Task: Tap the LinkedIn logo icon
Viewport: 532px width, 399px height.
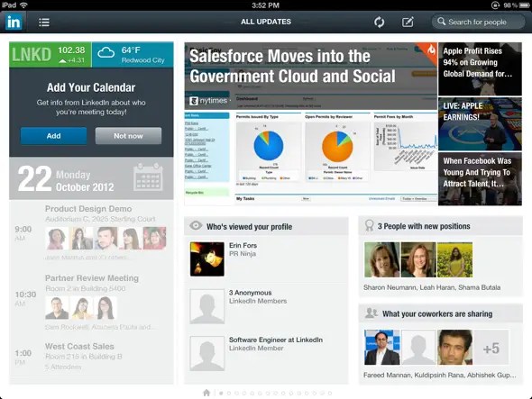Action: pyautogui.click(x=14, y=22)
